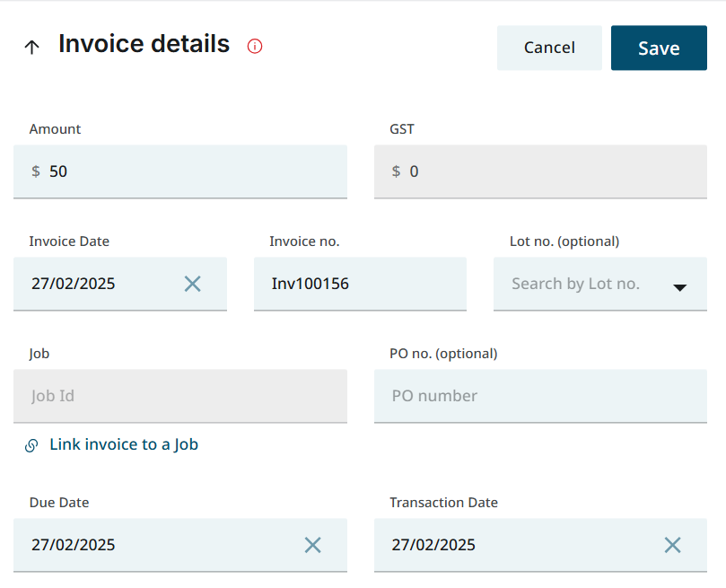This screenshot has width=726, height=588.
Task: Click the link icon beside Link invoice text
Action: coord(31,444)
